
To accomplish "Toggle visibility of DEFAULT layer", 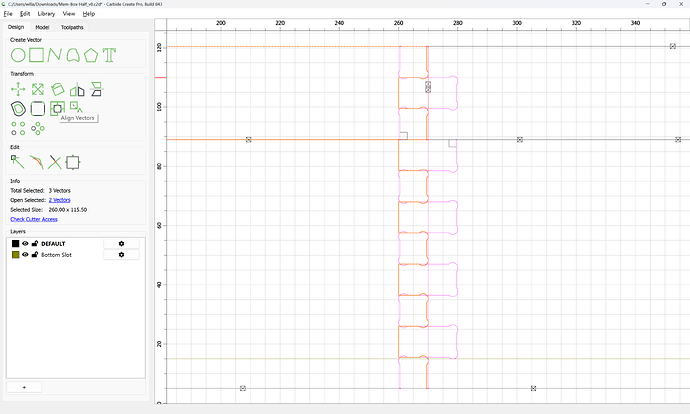I will [x=25, y=243].
